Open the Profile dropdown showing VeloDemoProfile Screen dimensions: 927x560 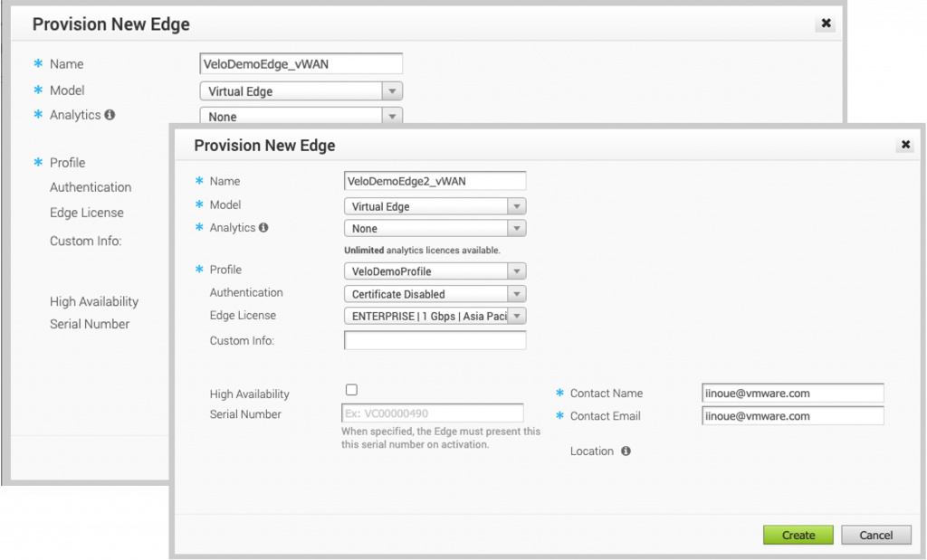point(435,271)
